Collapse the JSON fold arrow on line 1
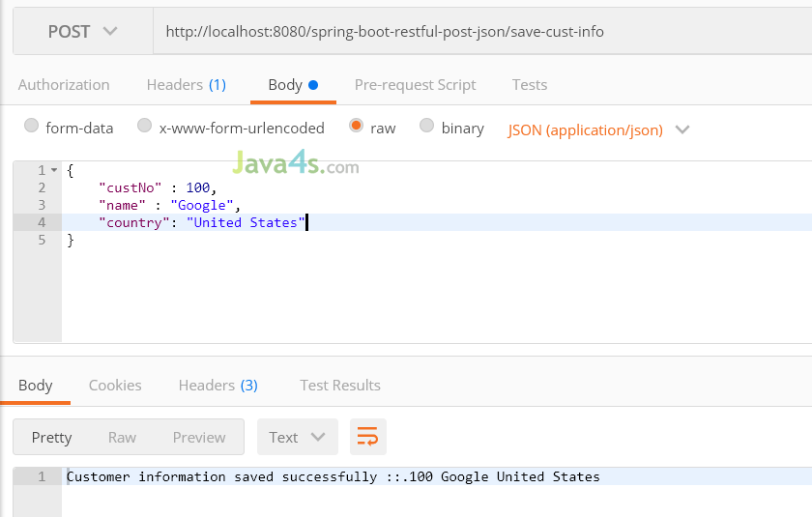 [x=54, y=170]
